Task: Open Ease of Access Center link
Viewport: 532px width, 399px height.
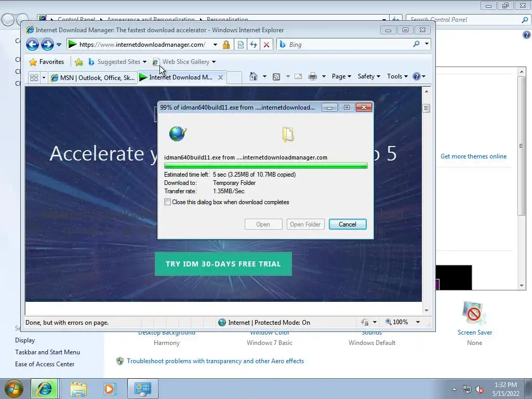Action: [x=45, y=364]
